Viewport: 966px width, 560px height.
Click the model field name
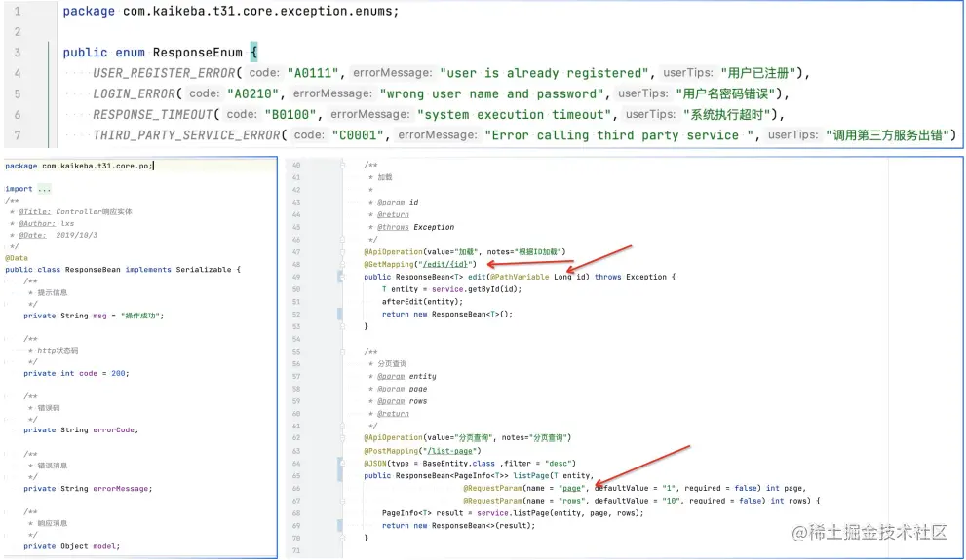pos(104,546)
